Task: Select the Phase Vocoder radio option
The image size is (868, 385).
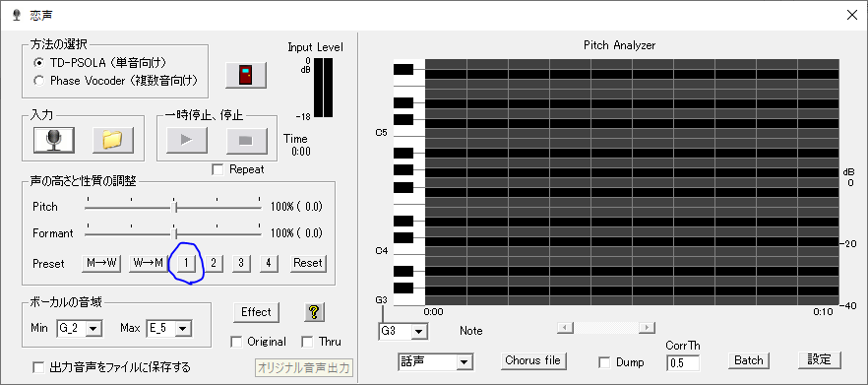Action: [38, 81]
